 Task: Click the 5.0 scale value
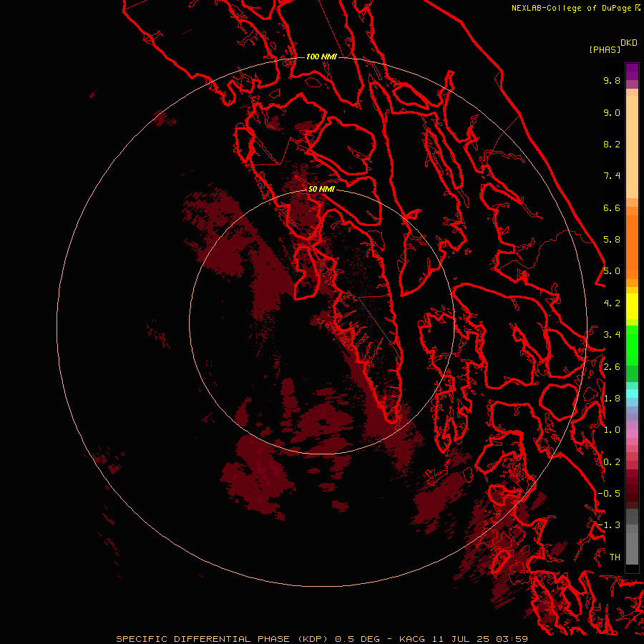(612, 271)
